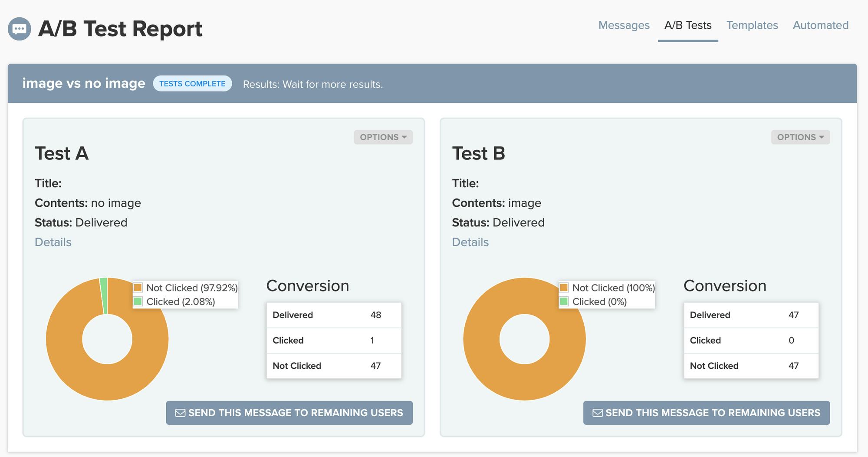Expand the chevron on Test A's OPTIONS menu

click(x=405, y=137)
